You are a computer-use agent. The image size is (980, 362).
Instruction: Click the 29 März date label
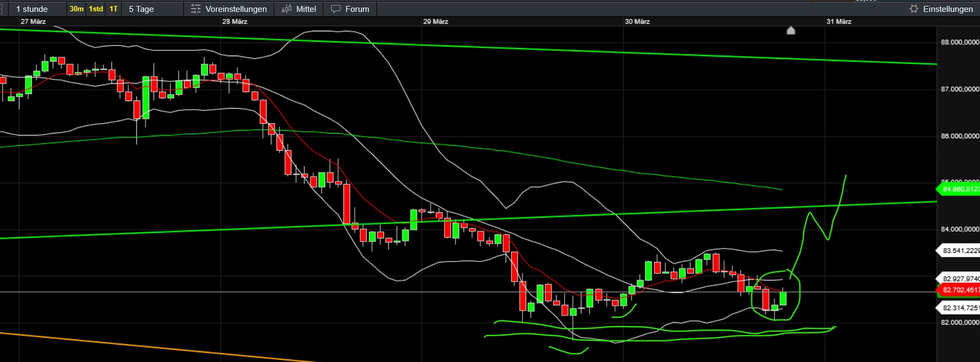435,22
